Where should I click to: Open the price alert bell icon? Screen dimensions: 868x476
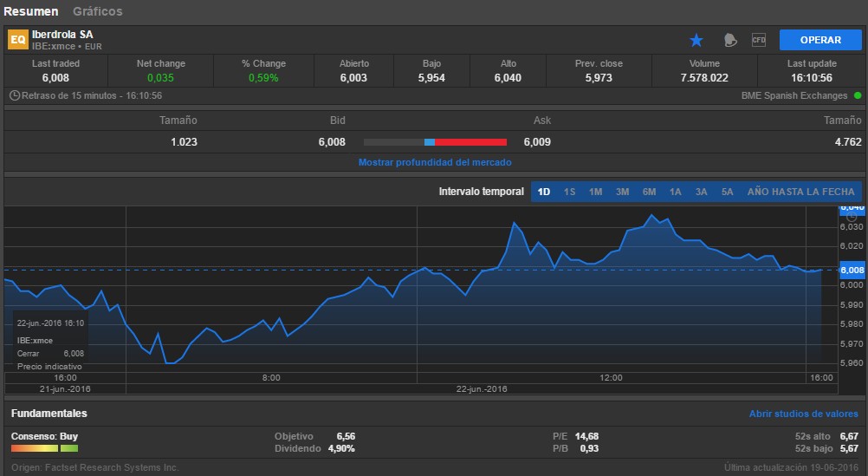[730, 40]
